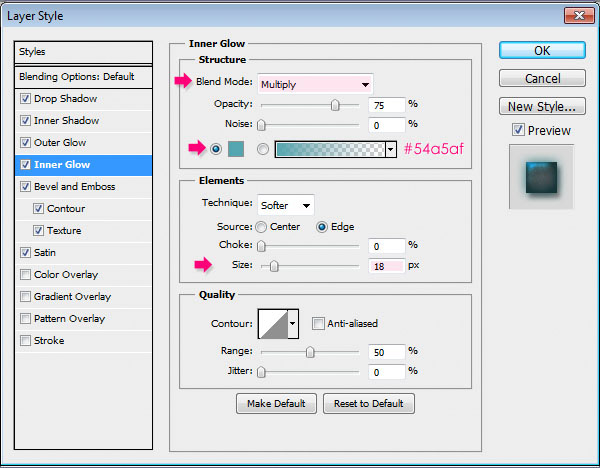Click the Size value field
600x468 pixels.
click(x=386, y=266)
